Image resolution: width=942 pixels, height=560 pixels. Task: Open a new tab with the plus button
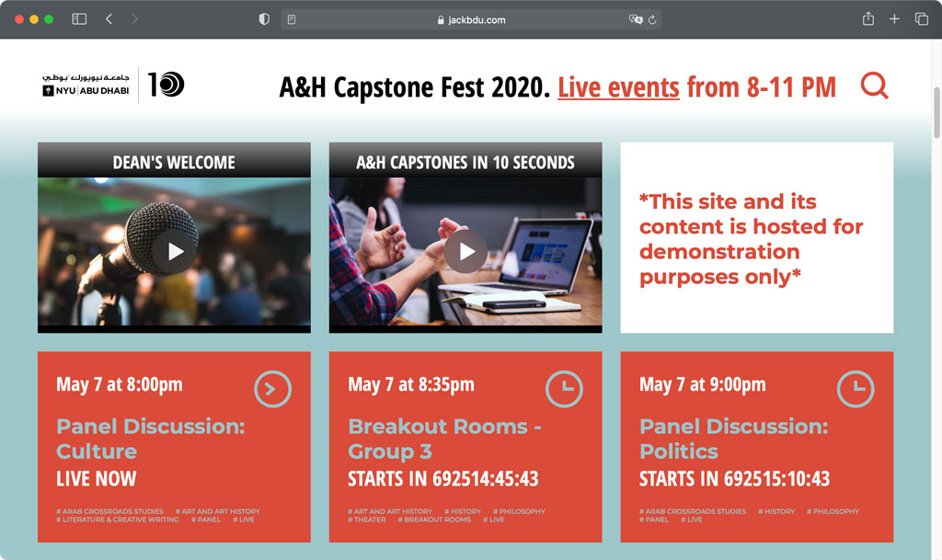tap(894, 17)
